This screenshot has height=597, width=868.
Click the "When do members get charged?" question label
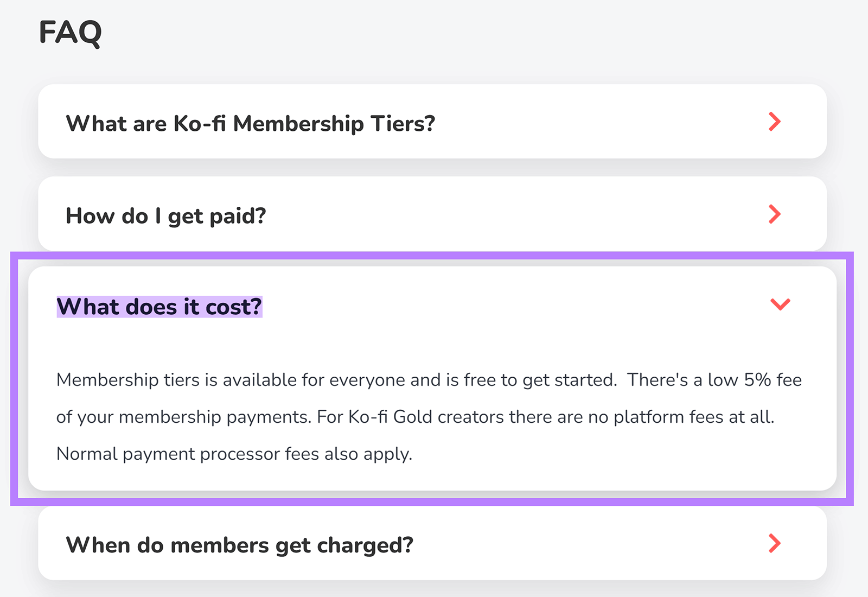[x=240, y=544]
